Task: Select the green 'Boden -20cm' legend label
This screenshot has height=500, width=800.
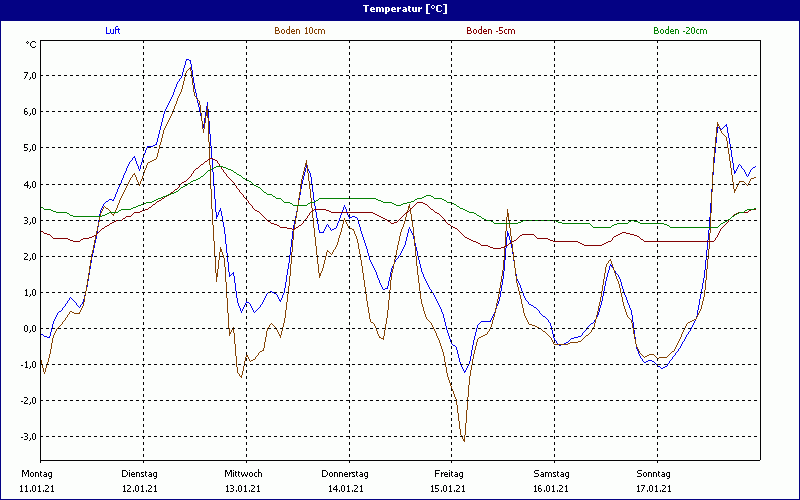Action: [680, 31]
